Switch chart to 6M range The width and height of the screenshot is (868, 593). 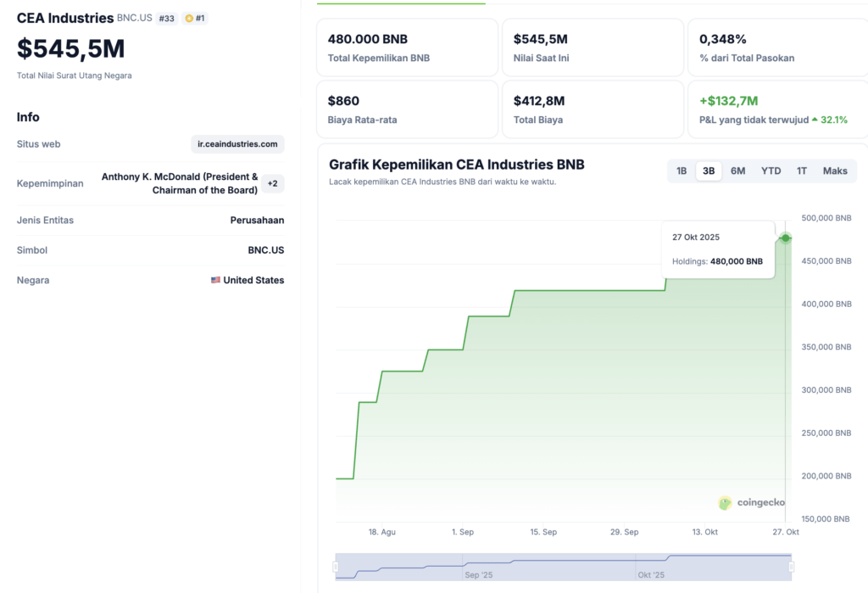(x=737, y=171)
